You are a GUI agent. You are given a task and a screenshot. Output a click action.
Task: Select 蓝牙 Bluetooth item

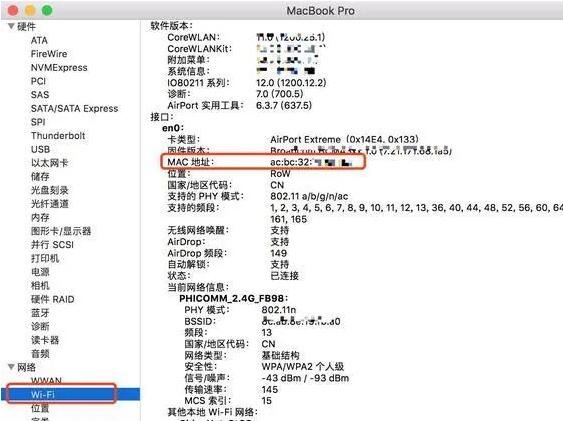pyautogui.click(x=40, y=313)
